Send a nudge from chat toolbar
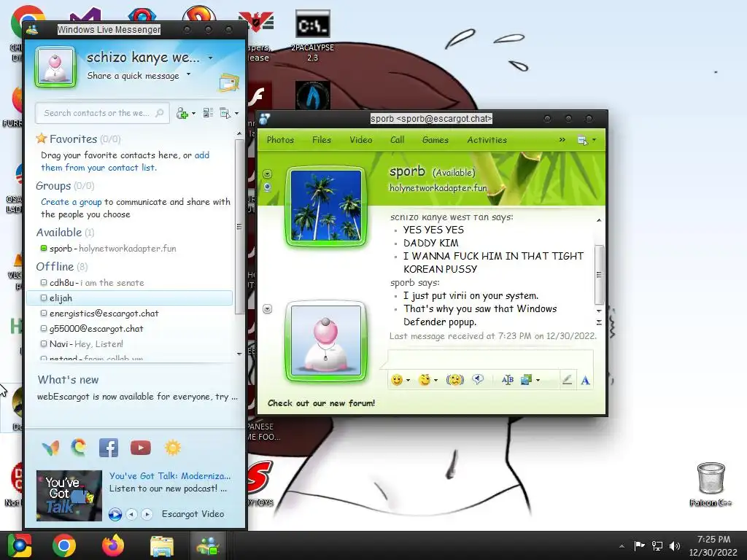 (x=455, y=379)
